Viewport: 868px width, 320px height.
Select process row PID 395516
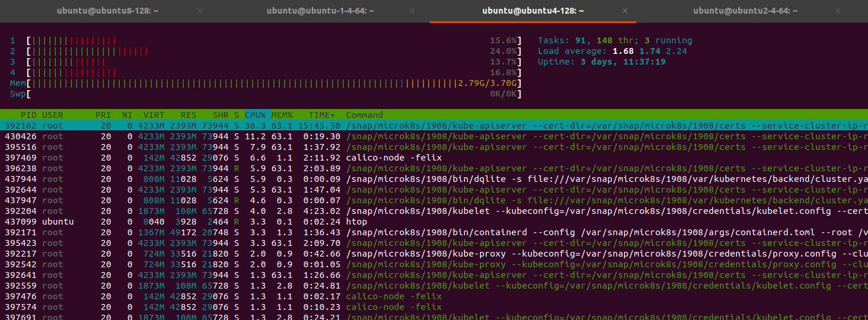(434, 147)
